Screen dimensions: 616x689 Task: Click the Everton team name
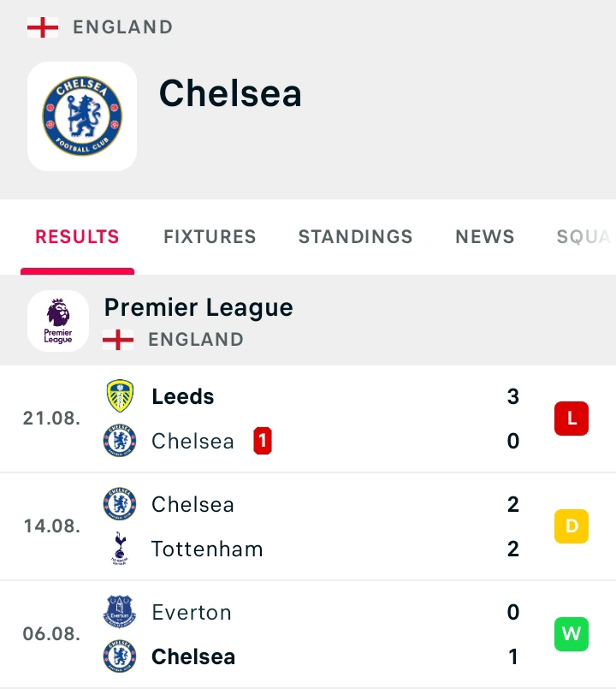192,612
